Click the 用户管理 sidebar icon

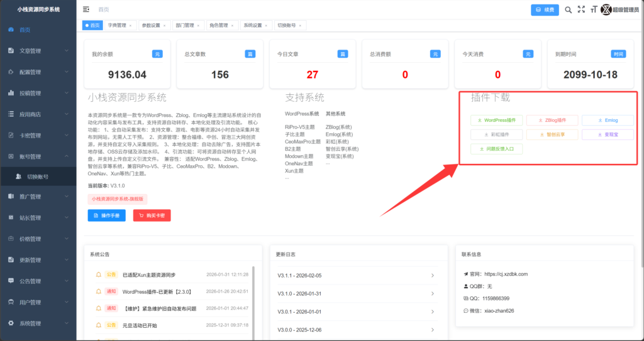click(11, 303)
